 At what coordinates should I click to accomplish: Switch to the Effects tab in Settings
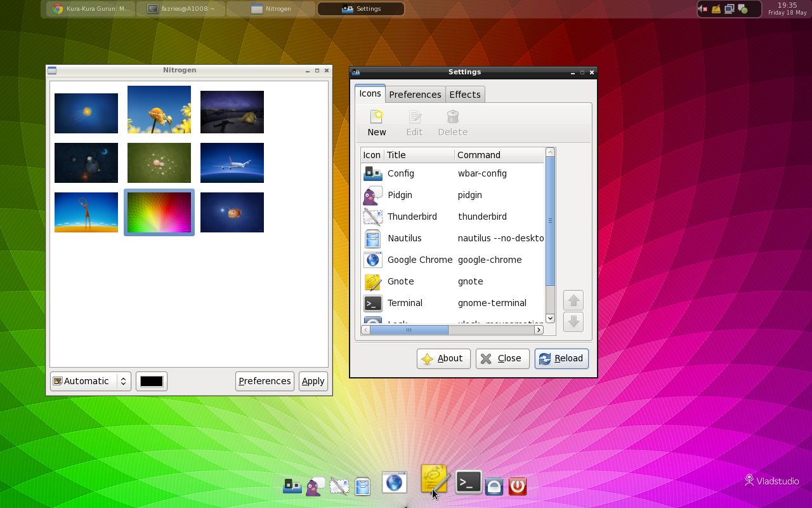click(x=464, y=94)
